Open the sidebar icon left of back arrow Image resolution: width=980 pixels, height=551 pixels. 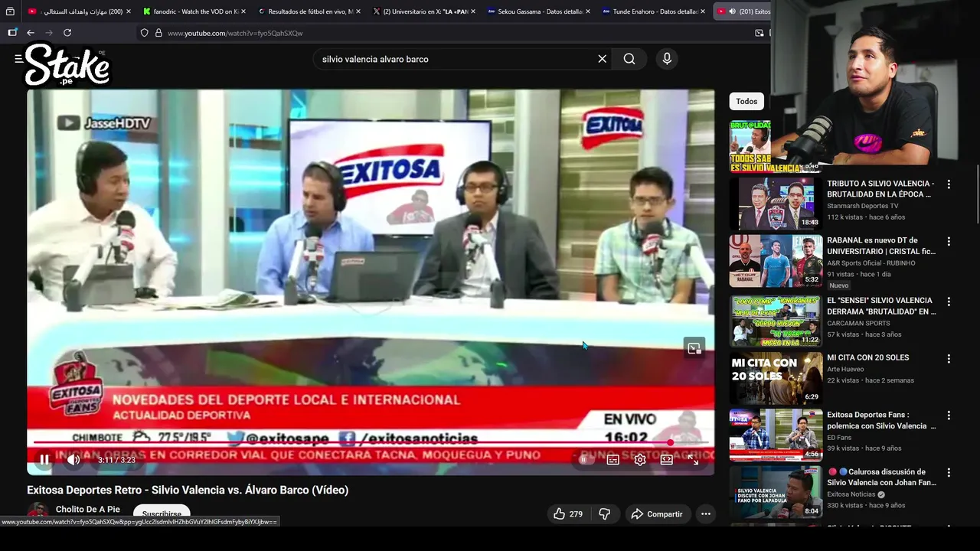coord(12,33)
